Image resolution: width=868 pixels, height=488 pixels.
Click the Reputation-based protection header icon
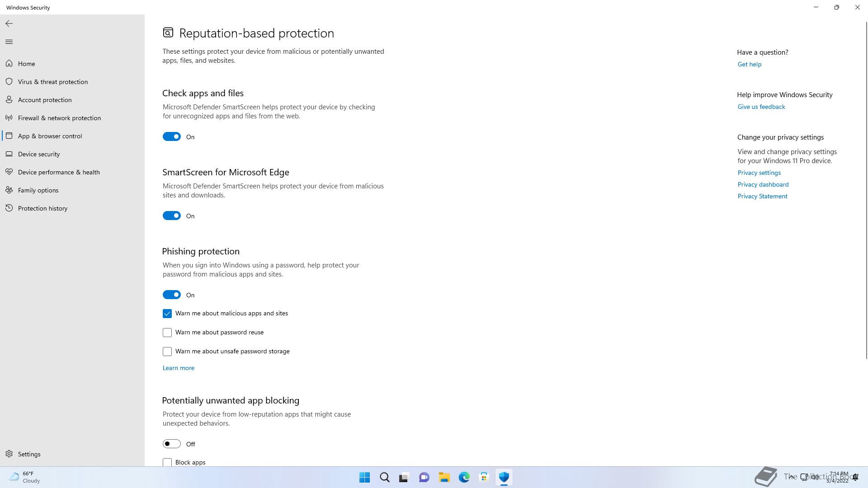(x=168, y=33)
